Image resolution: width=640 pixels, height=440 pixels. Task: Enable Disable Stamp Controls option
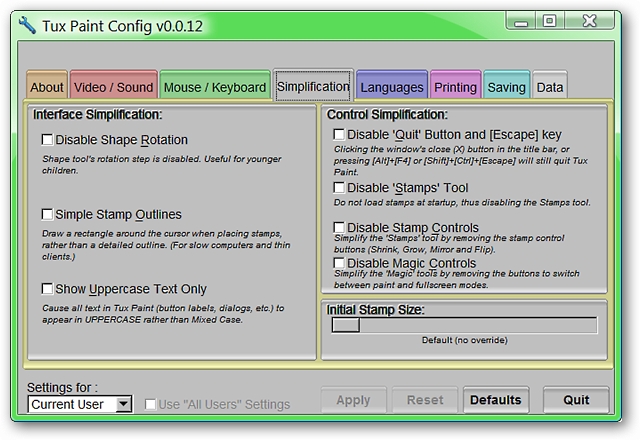tap(339, 227)
